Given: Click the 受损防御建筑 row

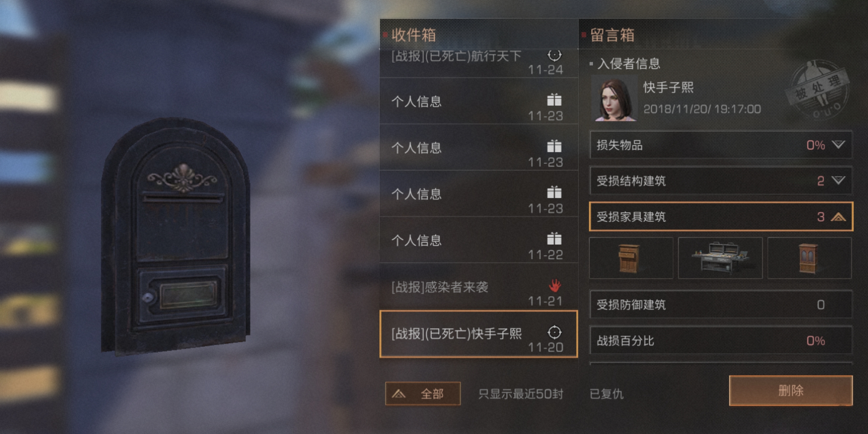Looking at the screenshot, I should pyautogui.click(x=721, y=305).
